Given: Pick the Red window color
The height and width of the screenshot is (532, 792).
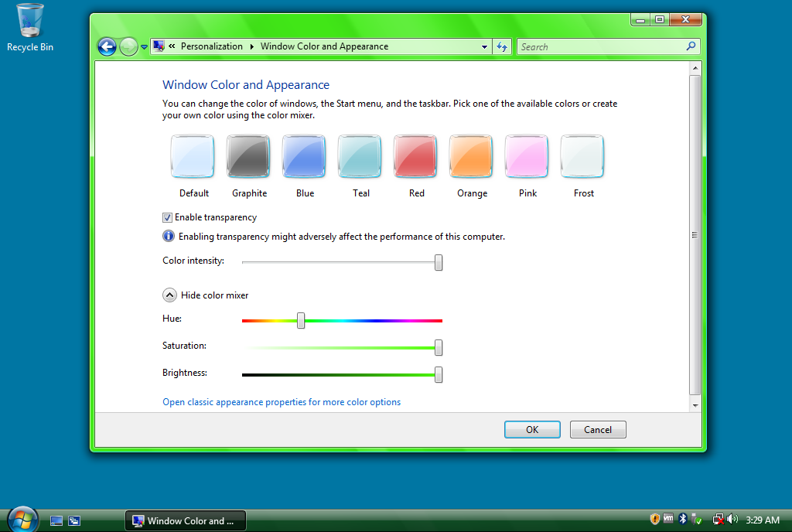Looking at the screenshot, I should coord(415,156).
